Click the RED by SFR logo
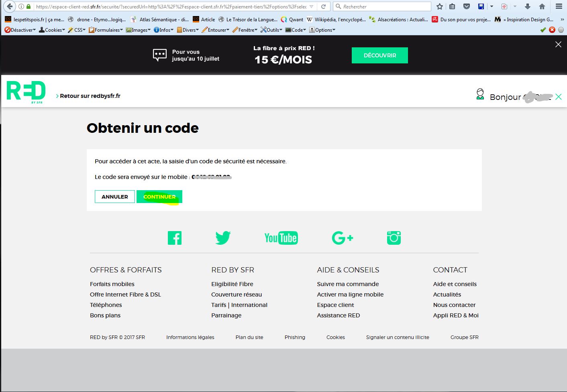Screen dimensions: 567x392 pyautogui.click(x=26, y=92)
